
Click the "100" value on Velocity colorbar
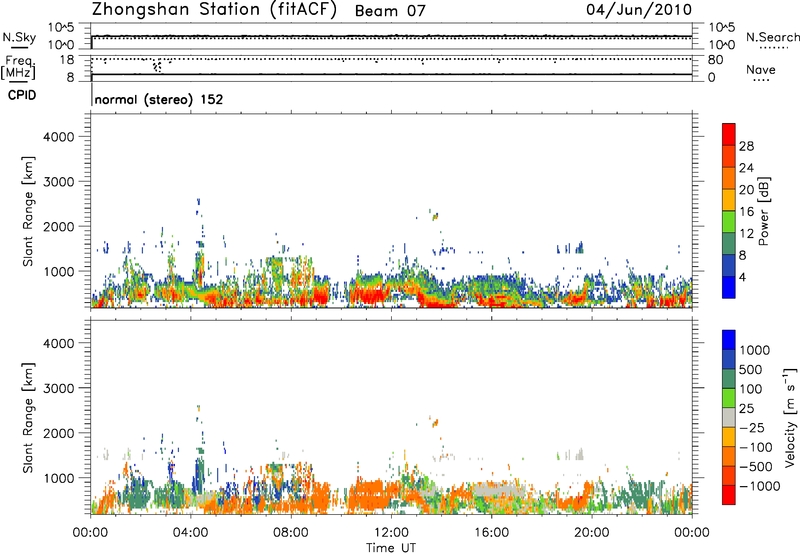point(751,389)
